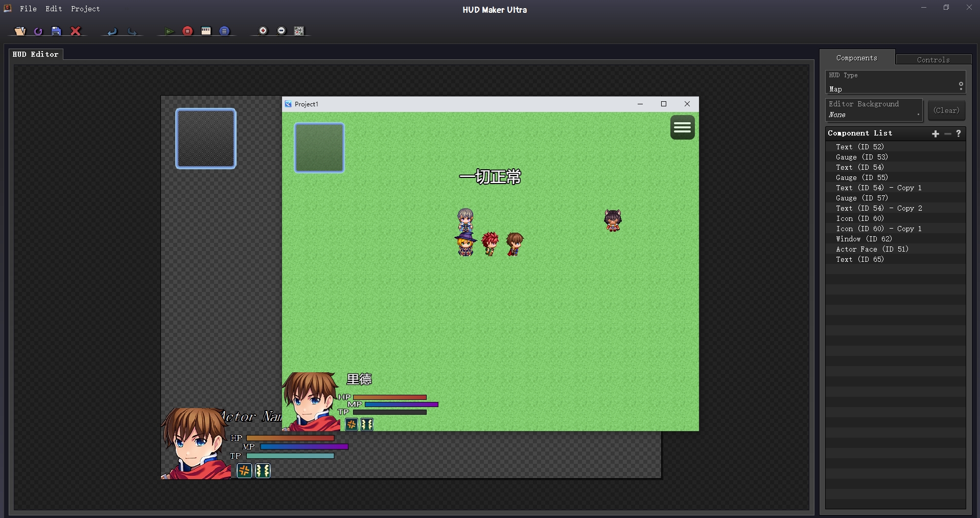Zoom out with the minus magnifier icon

(x=281, y=31)
